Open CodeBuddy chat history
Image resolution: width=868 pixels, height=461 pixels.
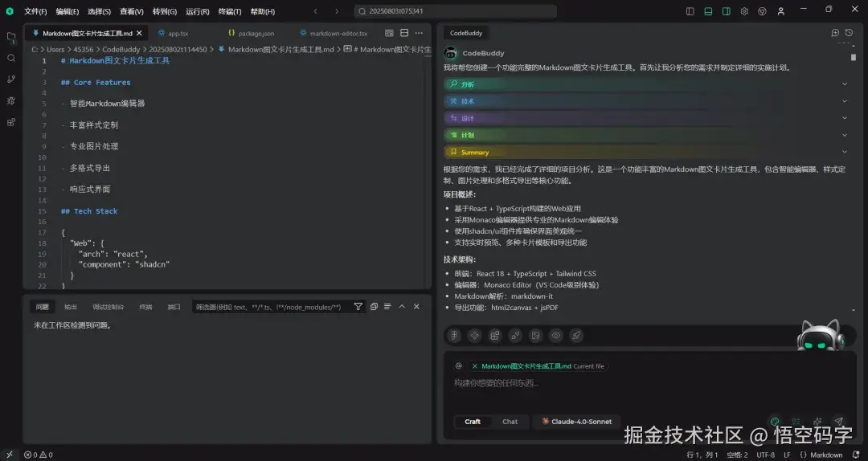(850, 33)
